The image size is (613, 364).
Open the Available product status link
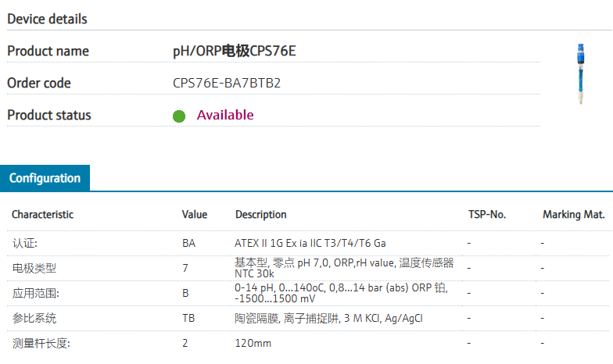click(225, 115)
